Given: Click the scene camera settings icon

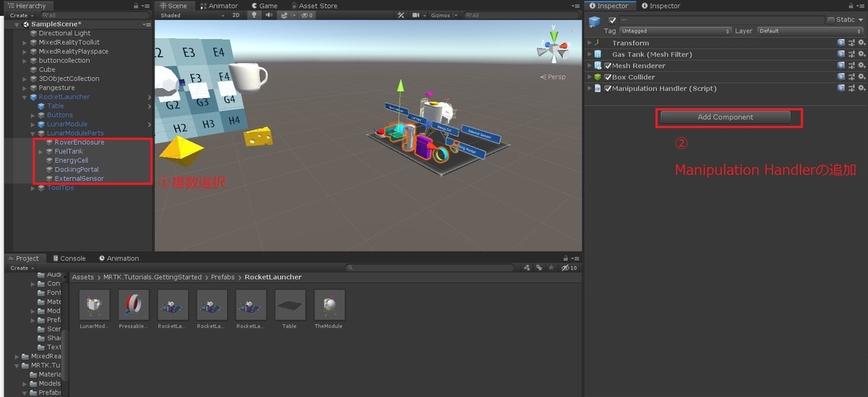Looking at the screenshot, I should [417, 14].
